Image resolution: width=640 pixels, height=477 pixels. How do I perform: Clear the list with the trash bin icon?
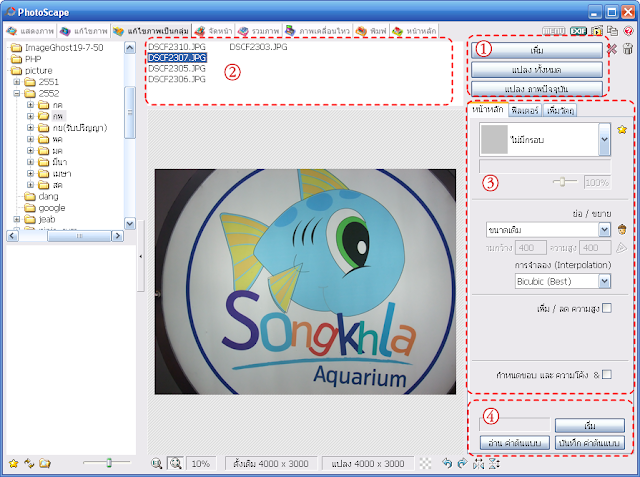click(628, 49)
